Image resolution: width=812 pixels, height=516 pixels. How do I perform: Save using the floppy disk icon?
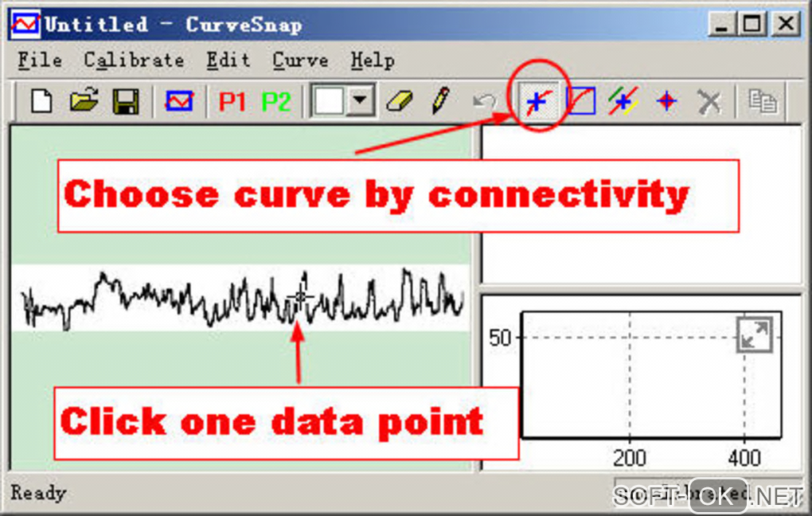[x=126, y=101]
